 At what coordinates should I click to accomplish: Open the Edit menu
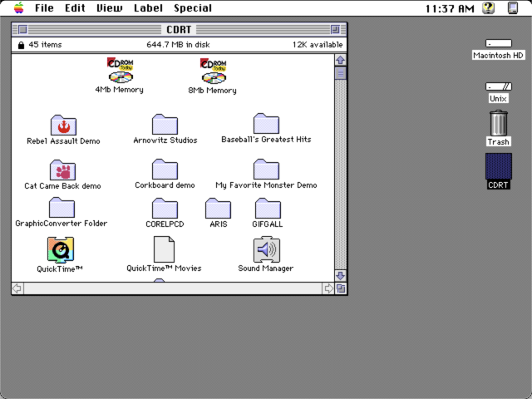[75, 7]
